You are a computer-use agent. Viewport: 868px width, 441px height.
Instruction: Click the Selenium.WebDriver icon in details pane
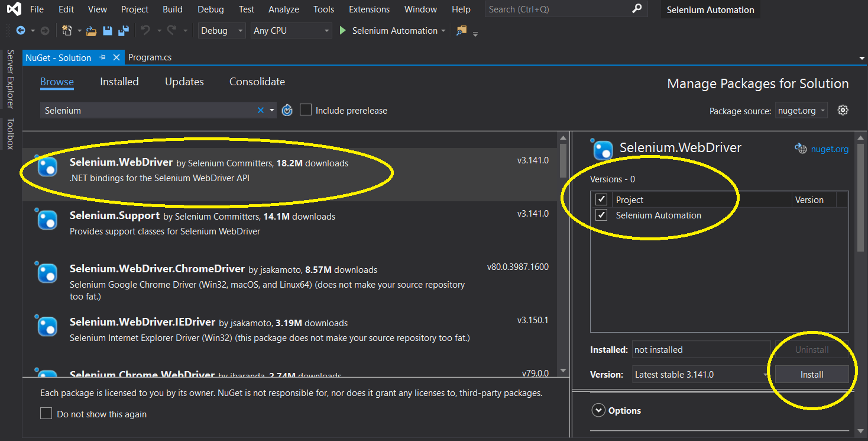coord(603,150)
